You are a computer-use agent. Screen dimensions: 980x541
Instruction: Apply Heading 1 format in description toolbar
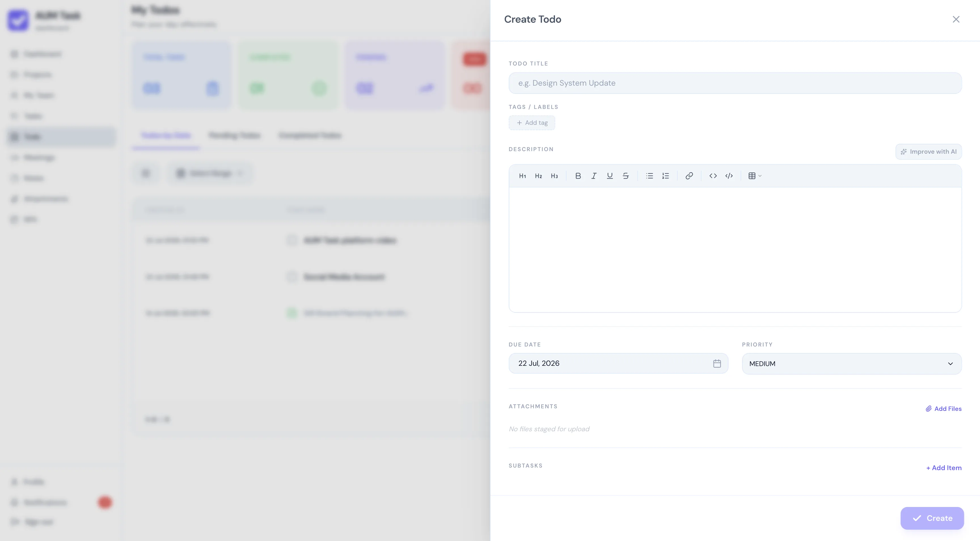tap(522, 176)
